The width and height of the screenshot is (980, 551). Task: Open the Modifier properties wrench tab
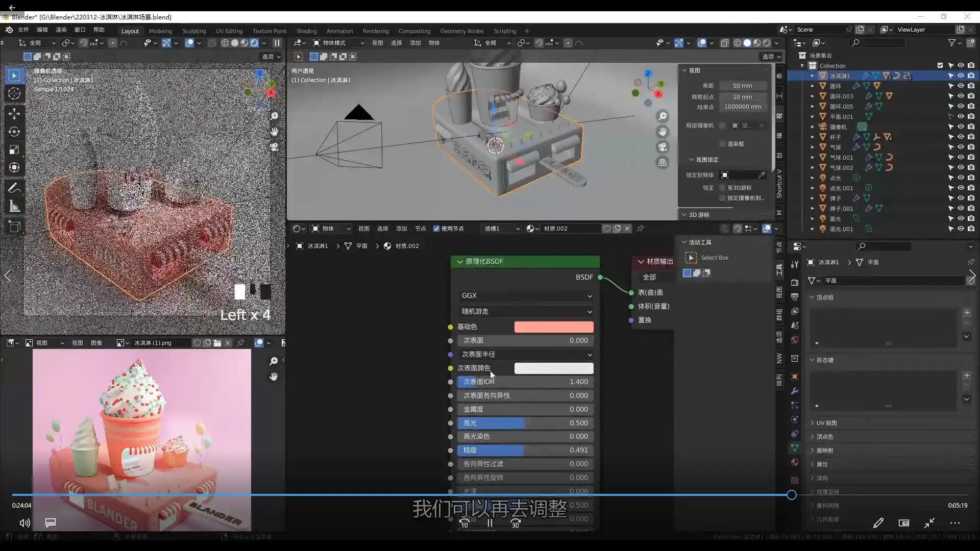pos(795,390)
